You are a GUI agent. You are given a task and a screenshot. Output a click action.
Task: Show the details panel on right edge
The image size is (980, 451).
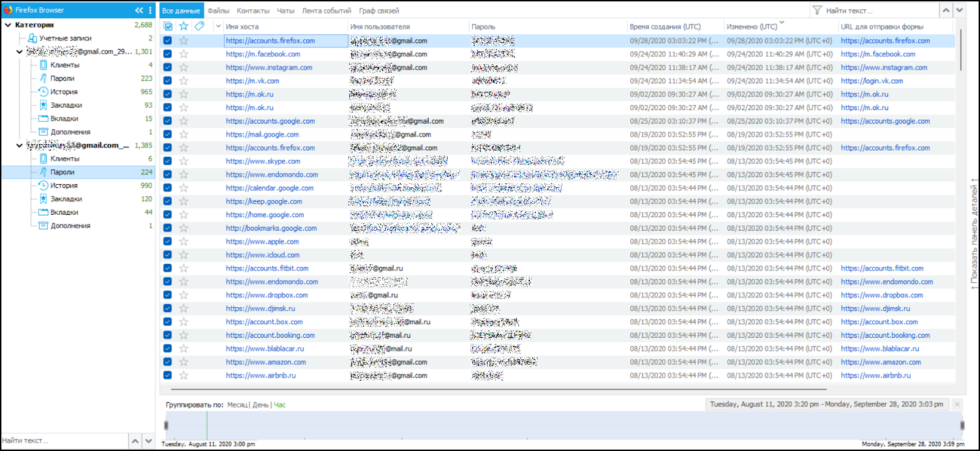(973, 235)
